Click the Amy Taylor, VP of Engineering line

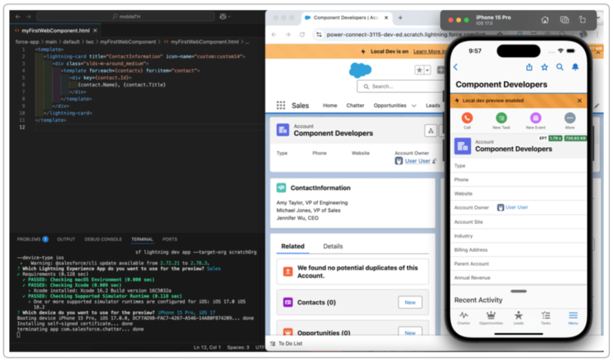pos(312,203)
